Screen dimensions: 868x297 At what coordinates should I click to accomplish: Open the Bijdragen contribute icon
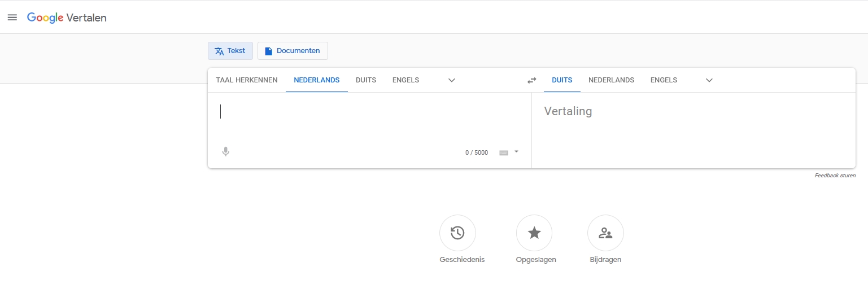pyautogui.click(x=605, y=233)
